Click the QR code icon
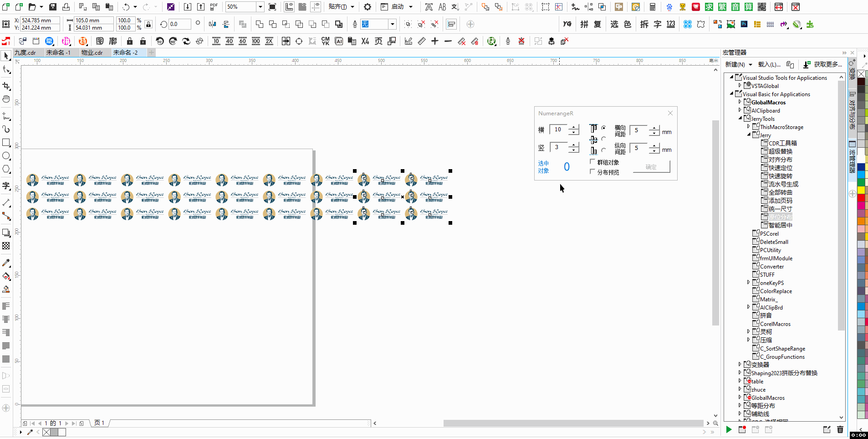The height and width of the screenshot is (439, 868). (x=761, y=7)
